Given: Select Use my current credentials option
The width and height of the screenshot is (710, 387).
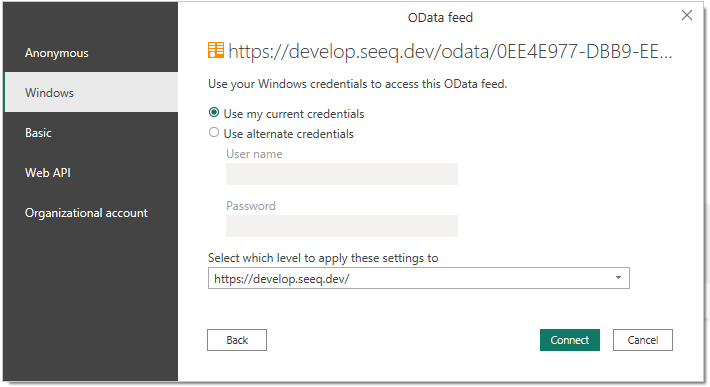Looking at the screenshot, I should [214, 112].
